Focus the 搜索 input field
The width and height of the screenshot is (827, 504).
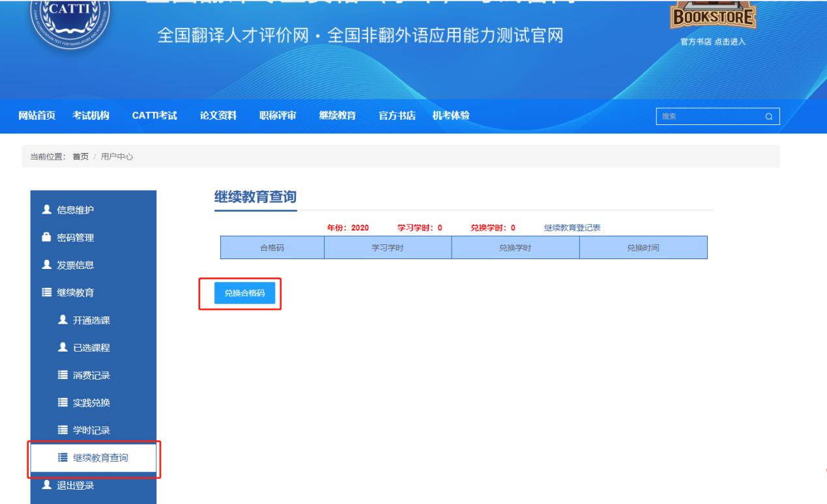709,117
